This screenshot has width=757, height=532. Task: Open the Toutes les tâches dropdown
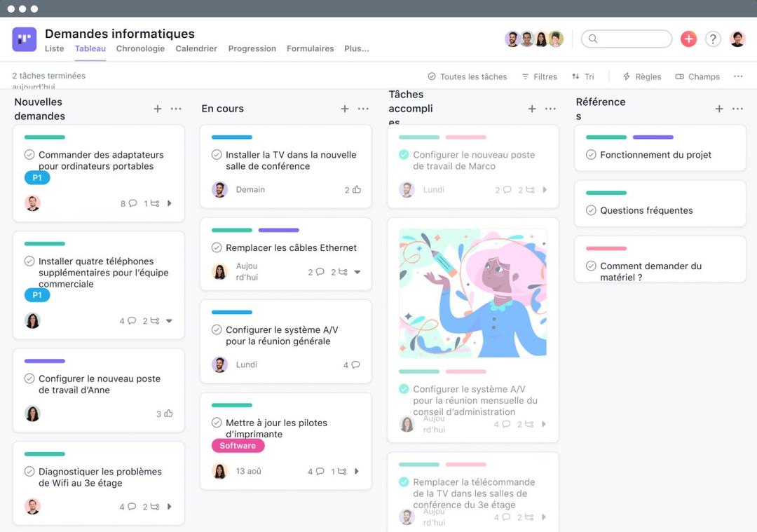coord(467,76)
